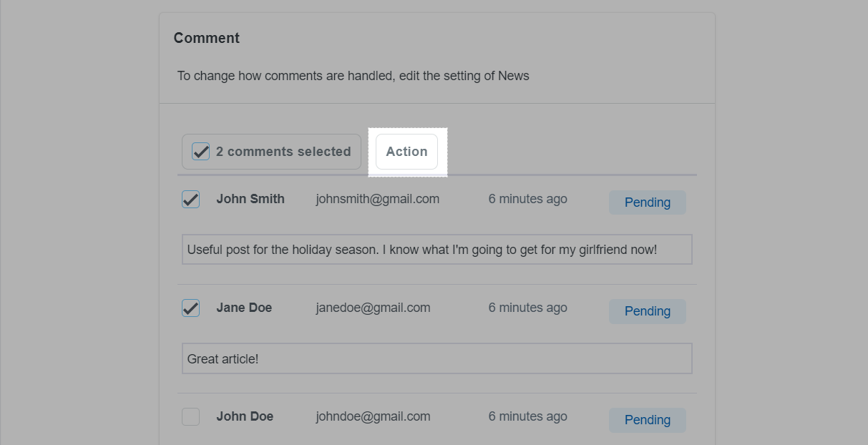This screenshot has width=868, height=445.
Task: Click the "2 comments selected" label
Action: (x=283, y=152)
